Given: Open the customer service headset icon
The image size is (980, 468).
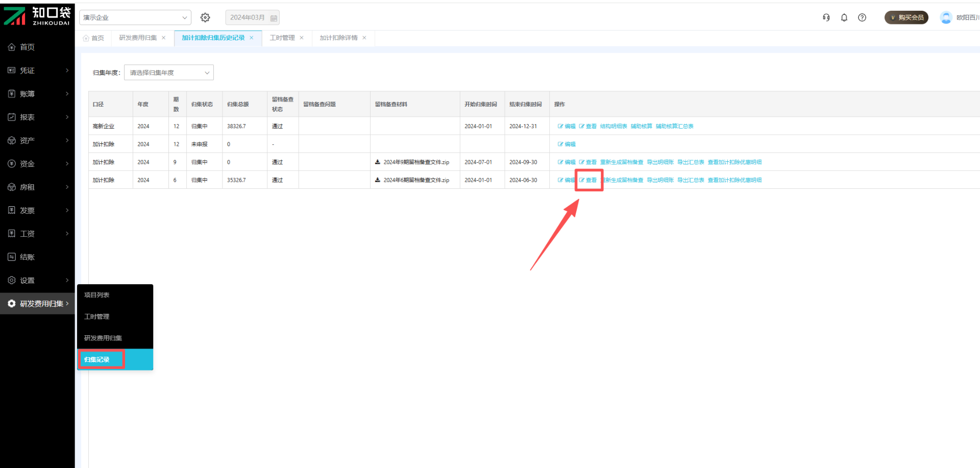Looking at the screenshot, I should [x=826, y=18].
